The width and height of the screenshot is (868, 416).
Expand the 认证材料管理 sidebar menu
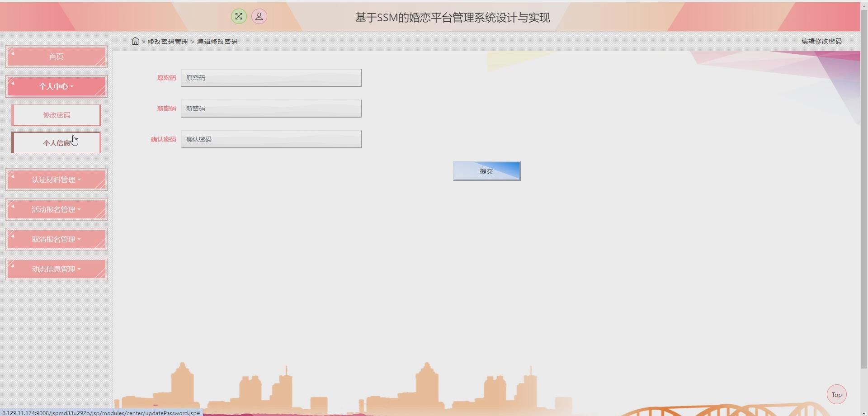[56, 179]
